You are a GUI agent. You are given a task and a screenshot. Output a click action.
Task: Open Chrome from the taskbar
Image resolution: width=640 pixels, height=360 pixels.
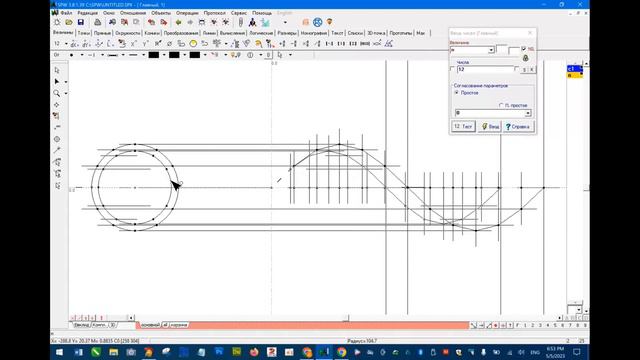pyautogui.click(x=342, y=352)
